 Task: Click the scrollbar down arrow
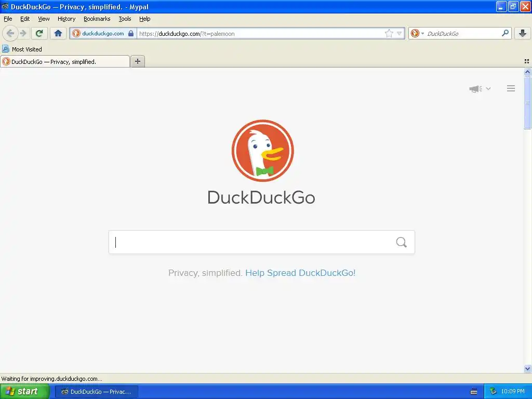pyautogui.click(x=527, y=368)
